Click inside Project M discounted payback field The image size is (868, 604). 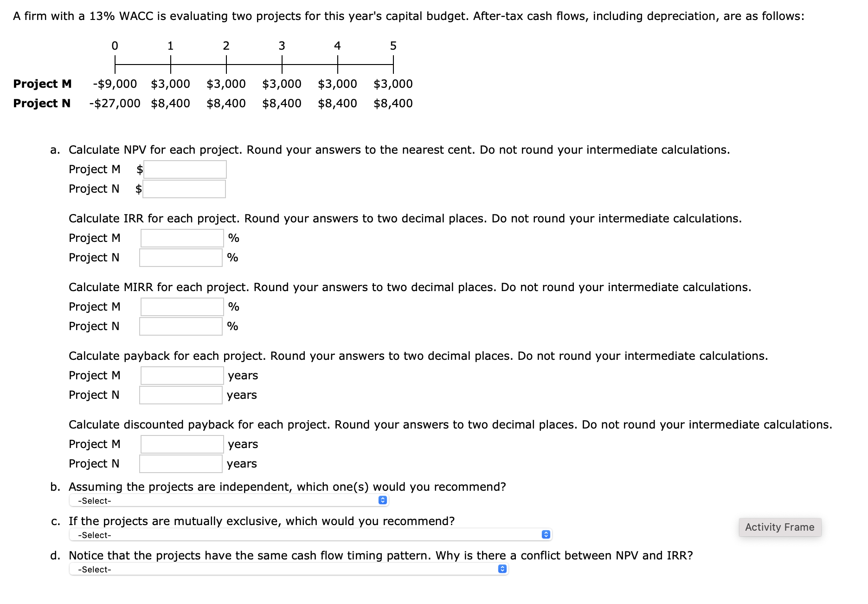[180, 444]
